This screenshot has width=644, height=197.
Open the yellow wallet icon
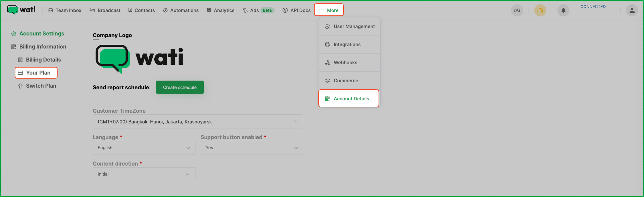tap(540, 10)
